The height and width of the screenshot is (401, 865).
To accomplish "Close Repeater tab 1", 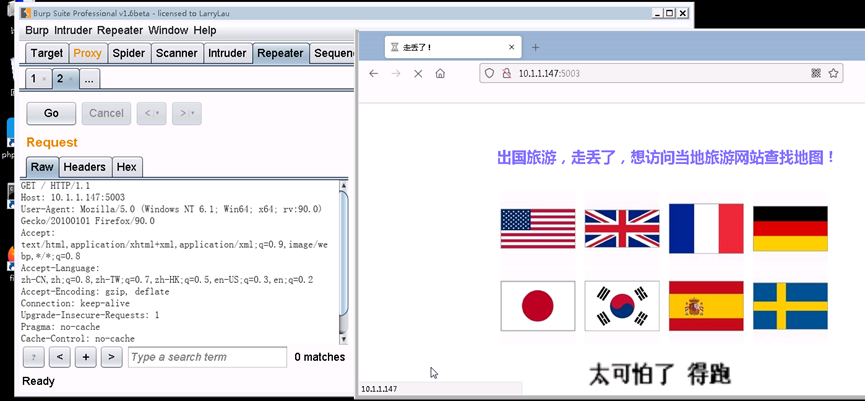I will (x=44, y=79).
